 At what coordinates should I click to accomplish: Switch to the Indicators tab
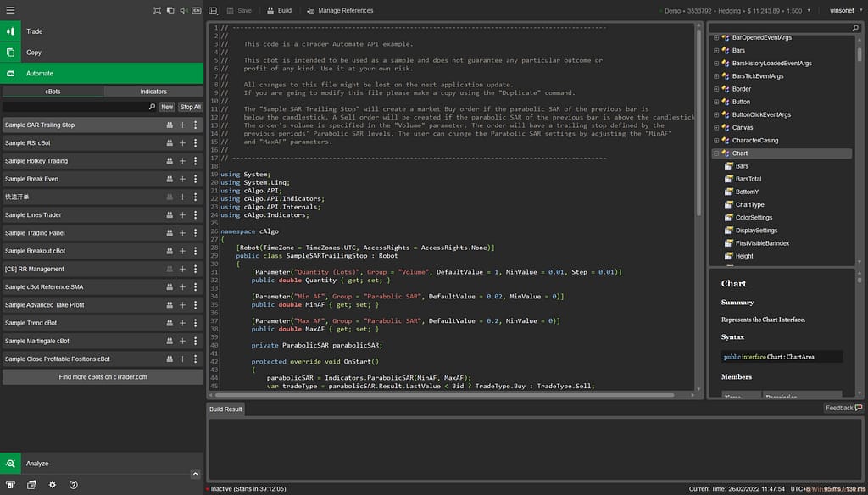click(153, 92)
